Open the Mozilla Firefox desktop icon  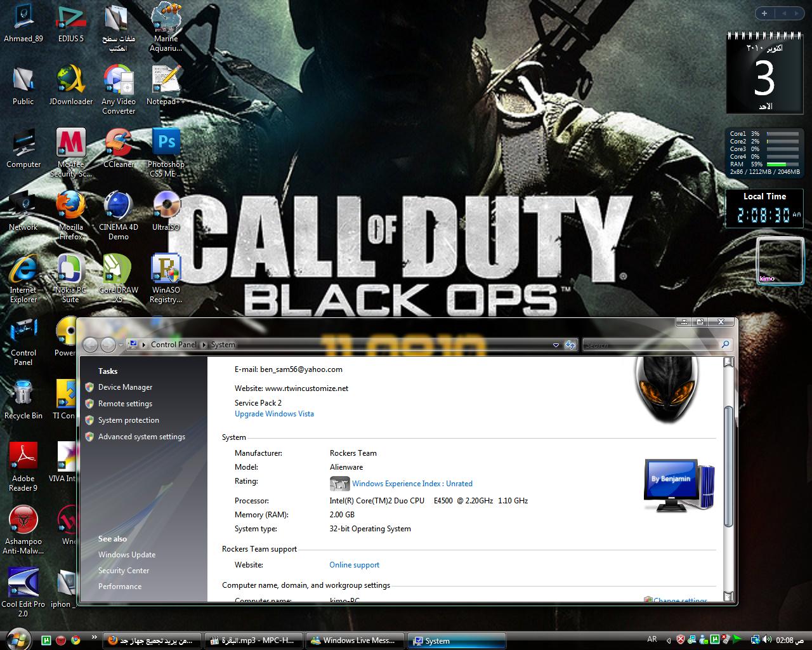point(71,216)
